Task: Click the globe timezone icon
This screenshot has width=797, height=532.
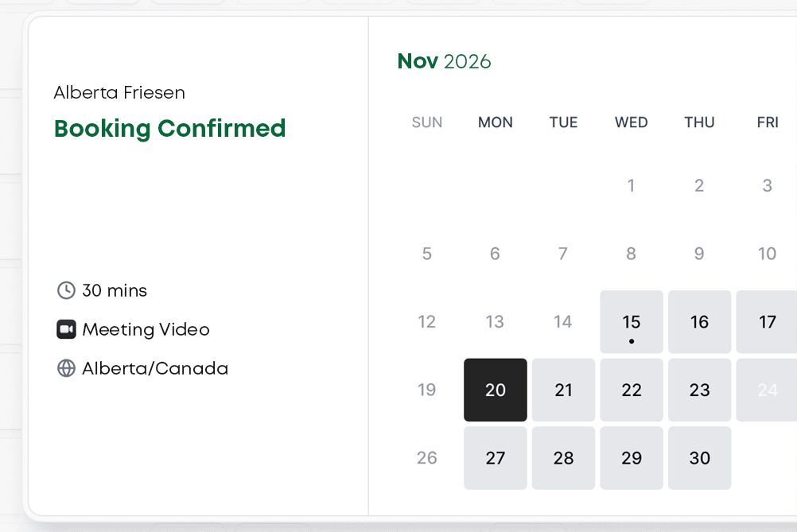Action: 66,368
